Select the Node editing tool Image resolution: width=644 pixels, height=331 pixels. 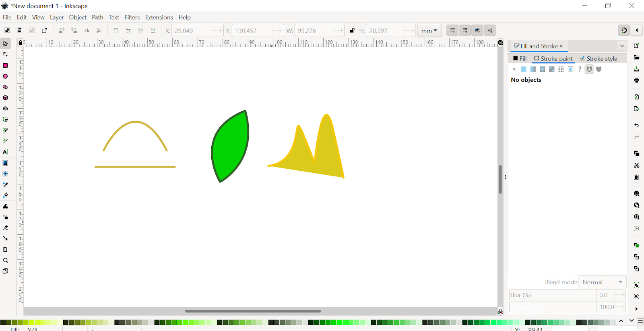(x=6, y=54)
